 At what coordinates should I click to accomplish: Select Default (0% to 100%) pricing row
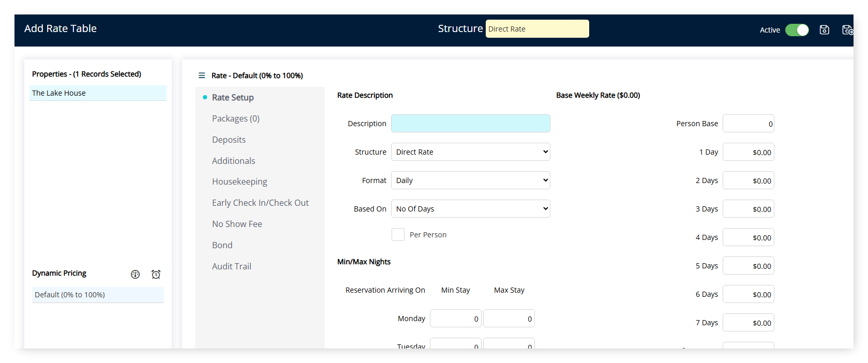tap(98, 295)
